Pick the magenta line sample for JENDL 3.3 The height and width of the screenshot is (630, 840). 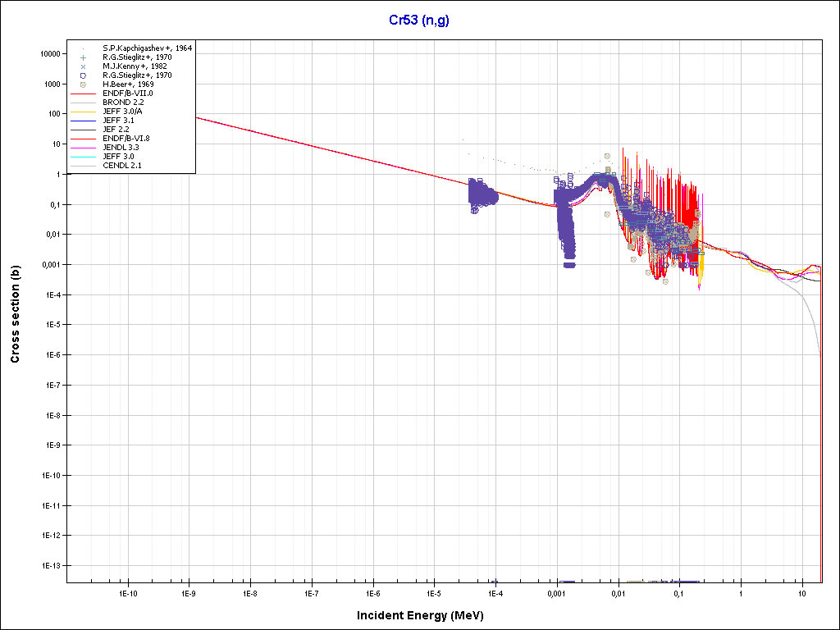[x=83, y=148]
